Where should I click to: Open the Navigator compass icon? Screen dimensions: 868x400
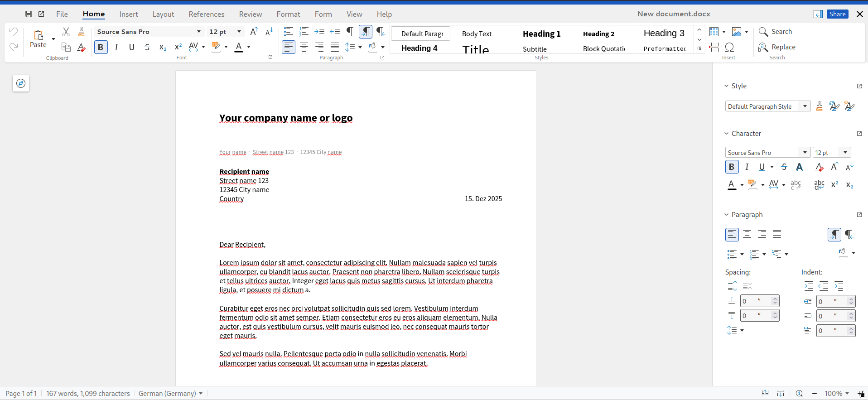(x=21, y=83)
